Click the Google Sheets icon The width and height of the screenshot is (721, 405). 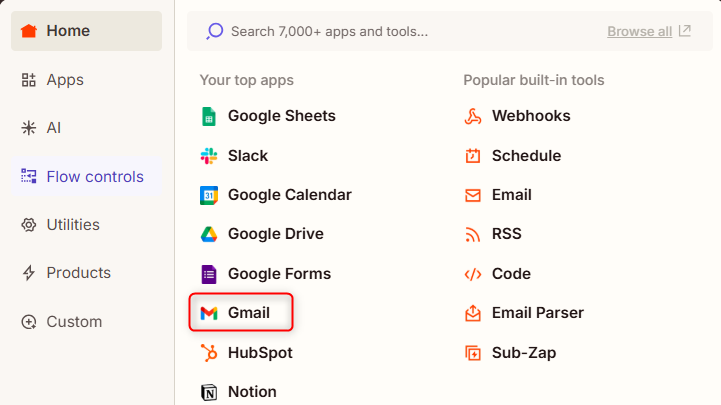click(x=209, y=116)
